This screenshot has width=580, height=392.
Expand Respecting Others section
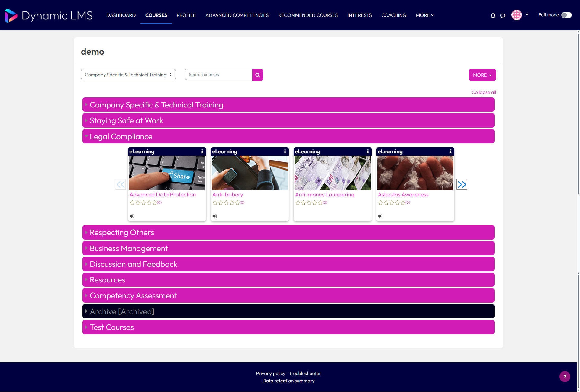coord(288,232)
